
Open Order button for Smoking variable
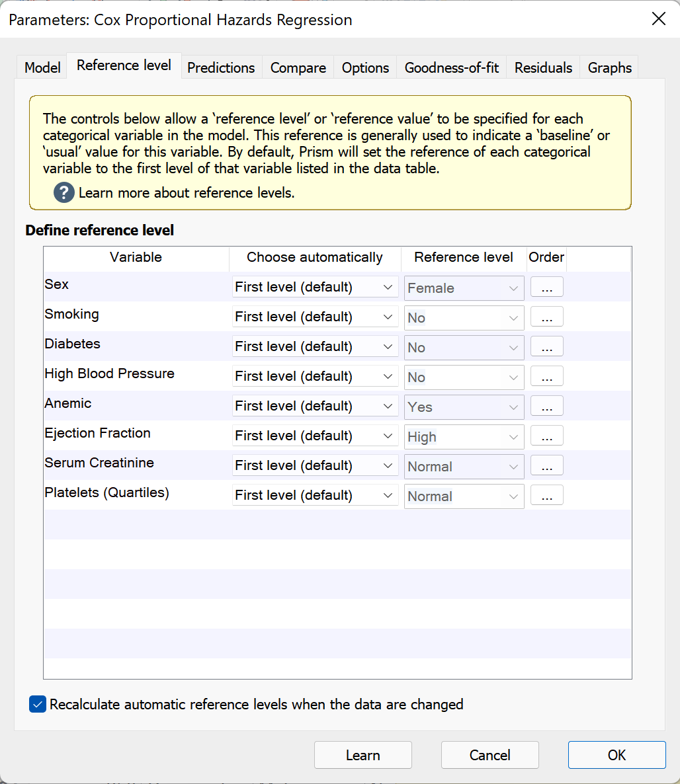click(x=546, y=317)
